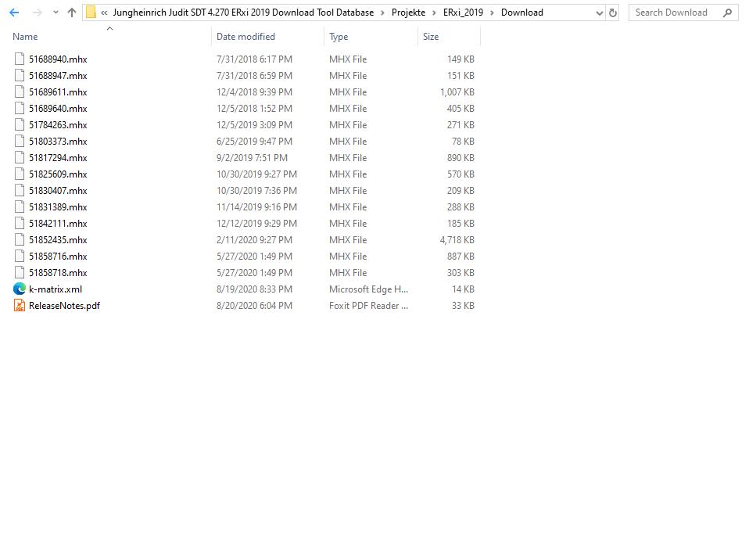Screen dimensions: 749x560
Task: Click file icon of 51817294.mhx
Action: [19, 157]
